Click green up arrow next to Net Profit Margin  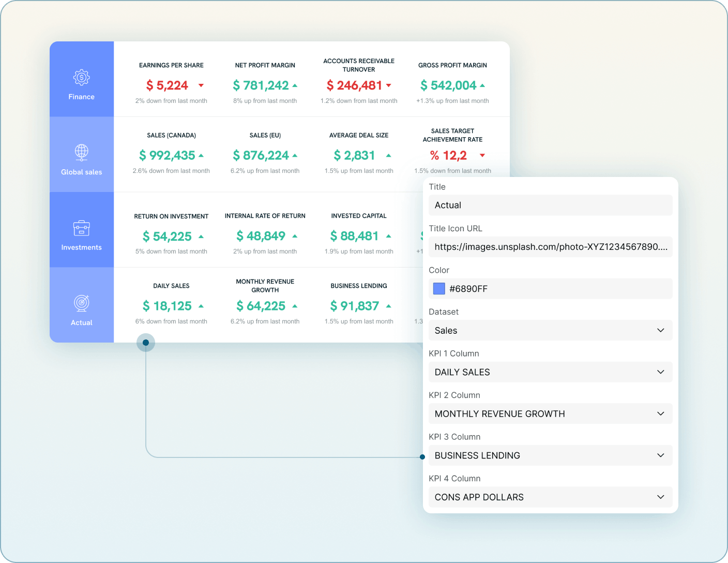[x=294, y=84]
